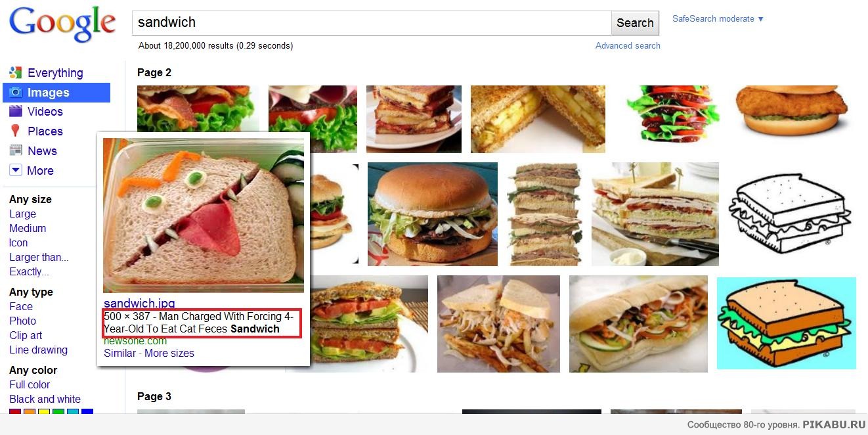Click the Search button
Viewport: 868px width, 435px height.
pos(635,23)
